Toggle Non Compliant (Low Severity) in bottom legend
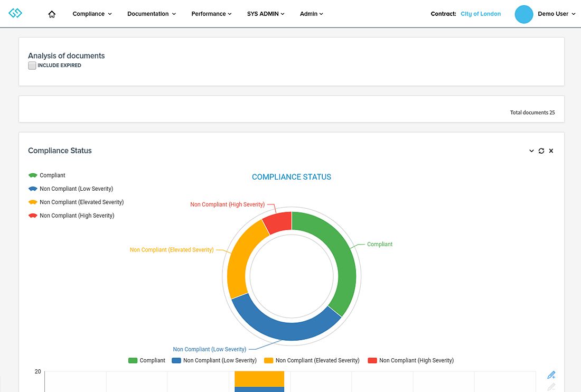581x392 pixels. coord(213,360)
